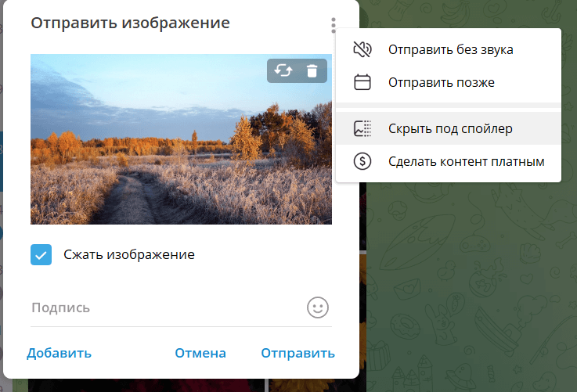Choose Сделать контент платным
Viewport: 577px width, 392px height.
pos(449,161)
